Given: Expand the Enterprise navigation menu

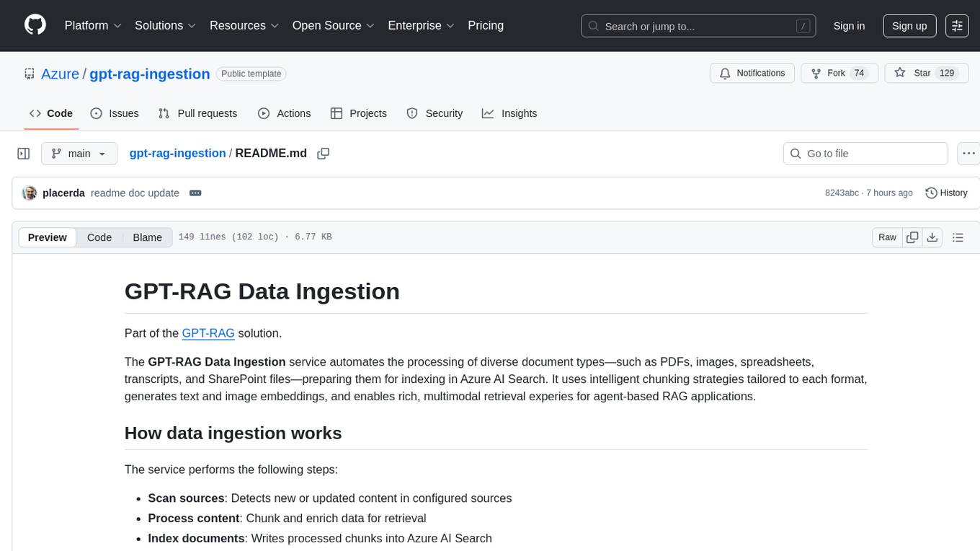Looking at the screenshot, I should click(422, 25).
